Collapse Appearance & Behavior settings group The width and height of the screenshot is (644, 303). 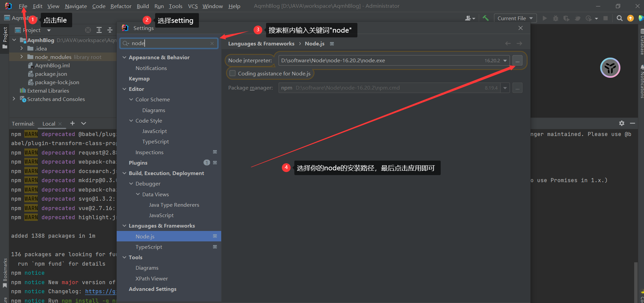point(124,58)
